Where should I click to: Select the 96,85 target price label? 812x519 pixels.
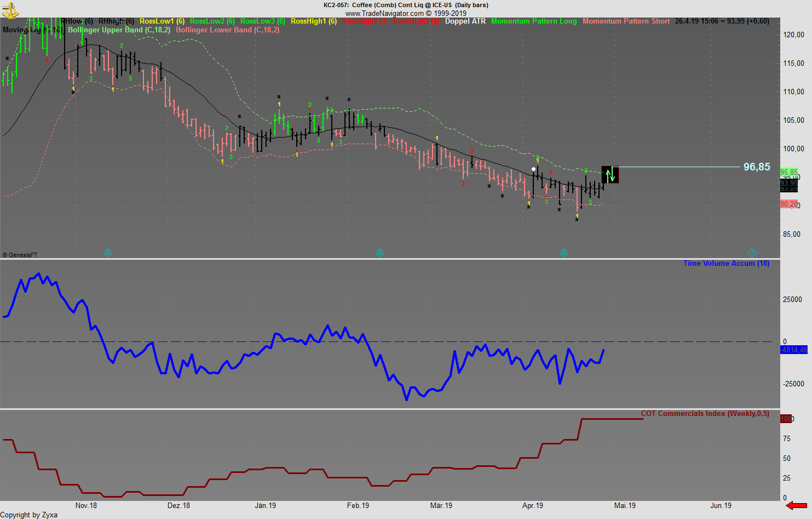[x=757, y=167]
